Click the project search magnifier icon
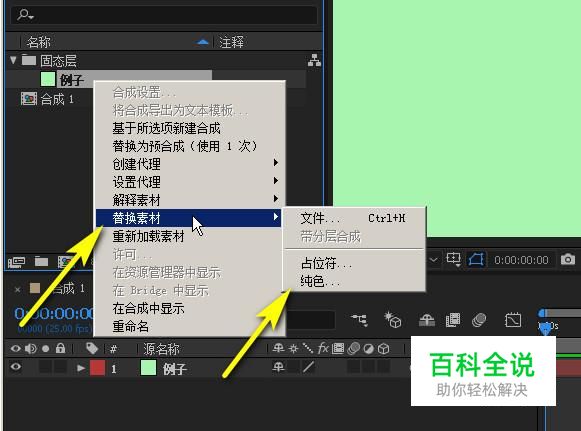The height and width of the screenshot is (431, 581). point(25,14)
